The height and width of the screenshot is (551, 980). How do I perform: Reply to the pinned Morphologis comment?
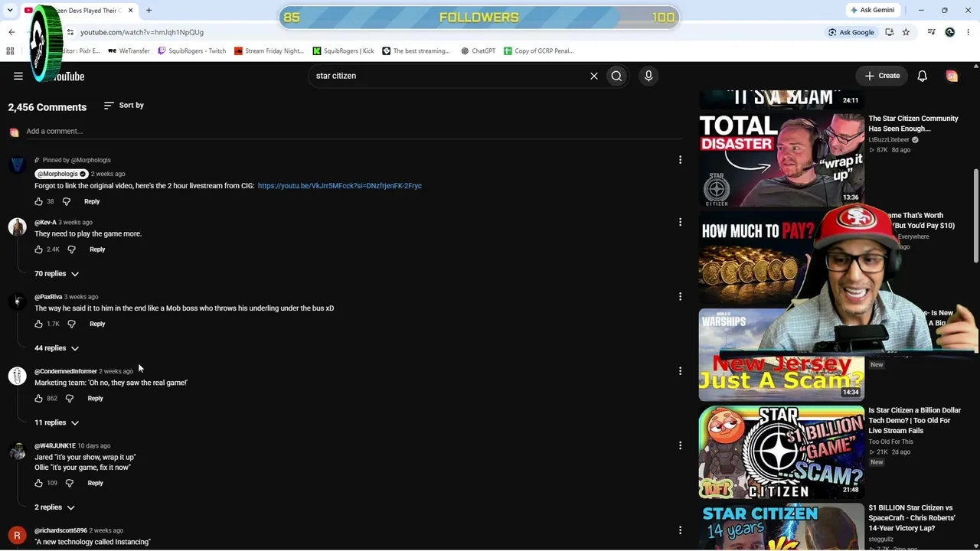click(92, 201)
